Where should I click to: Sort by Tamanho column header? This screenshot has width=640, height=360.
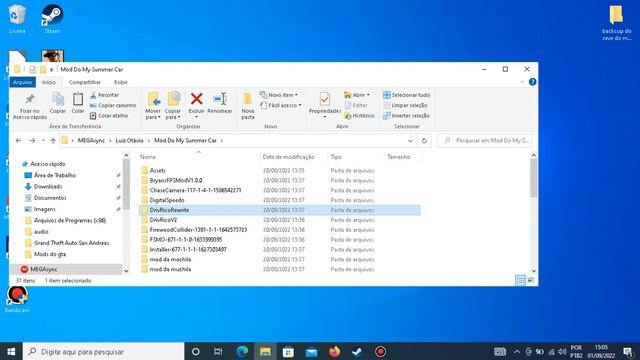(x=398, y=157)
